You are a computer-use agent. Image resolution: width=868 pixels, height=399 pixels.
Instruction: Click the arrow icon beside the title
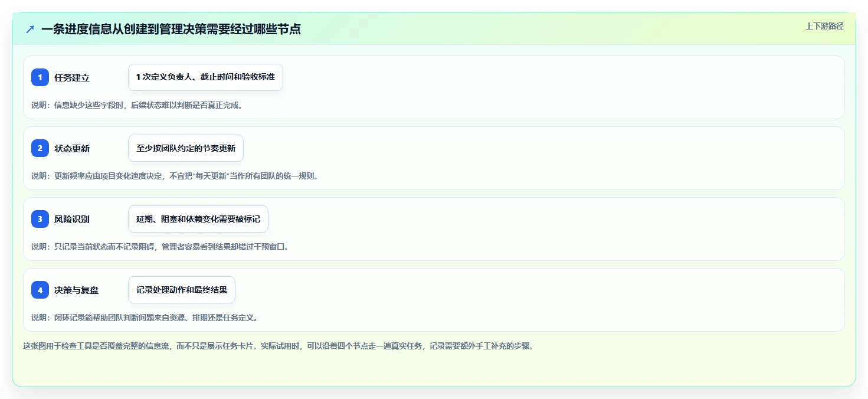[30, 29]
